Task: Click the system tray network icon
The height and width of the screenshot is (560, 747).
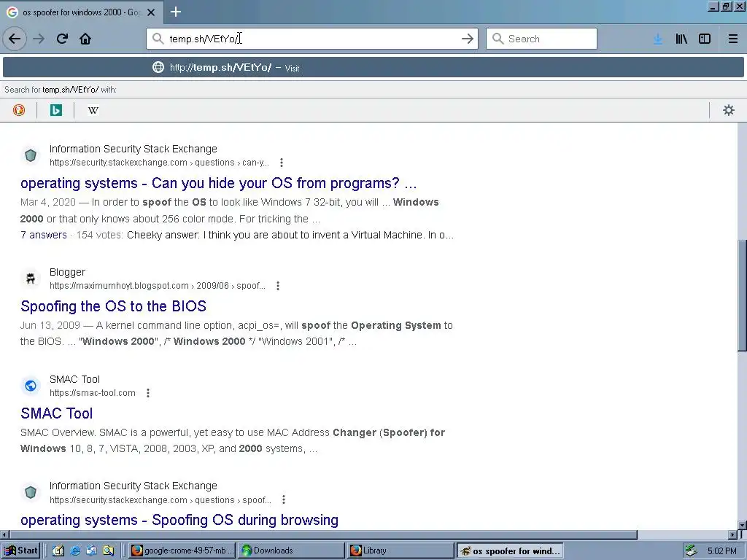Action: point(691,551)
